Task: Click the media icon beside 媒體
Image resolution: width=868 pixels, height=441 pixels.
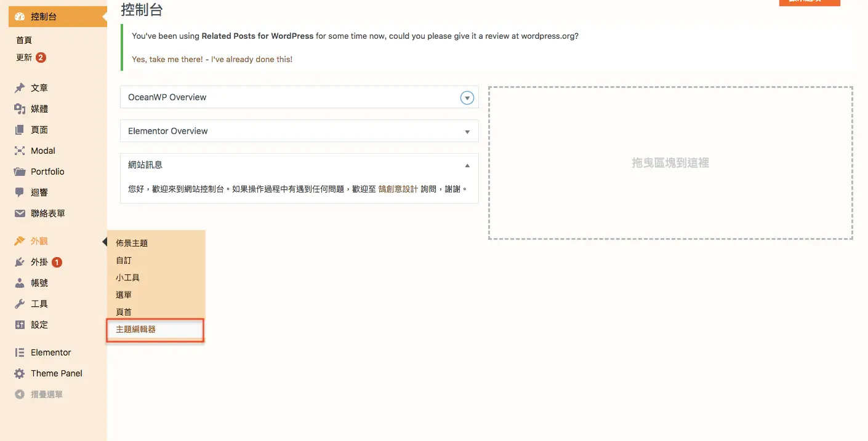Action: tap(20, 109)
